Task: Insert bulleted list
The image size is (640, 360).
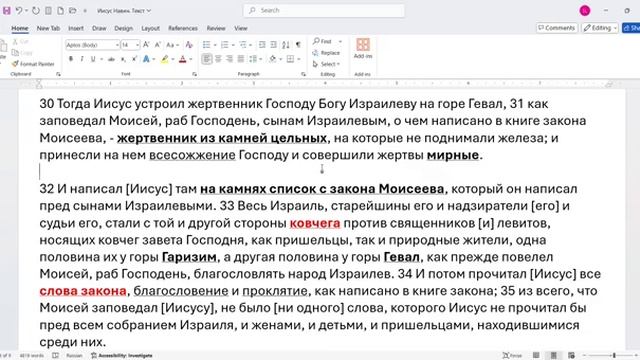Action: point(207,44)
